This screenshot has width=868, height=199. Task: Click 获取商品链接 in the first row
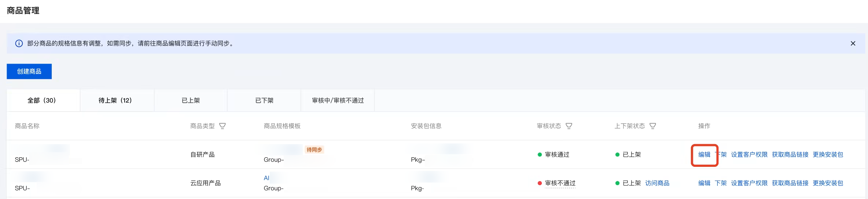click(x=790, y=155)
